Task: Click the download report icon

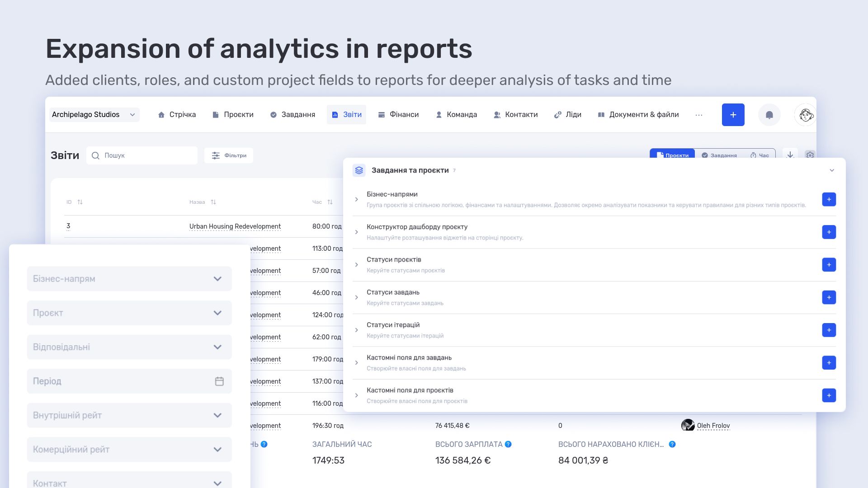Action: click(790, 154)
